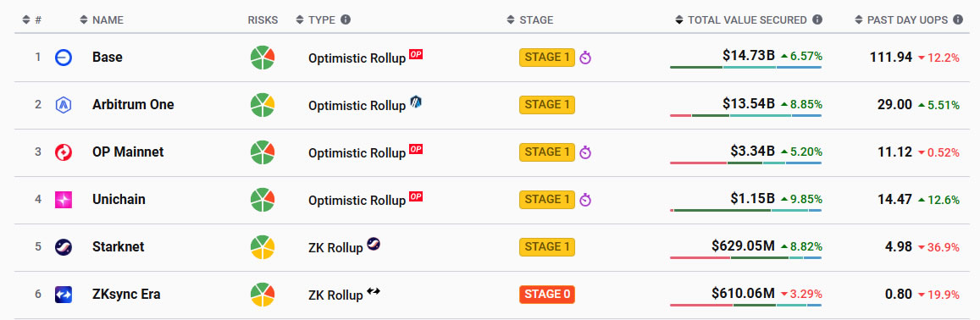Click the info icon beside Total Value Secured
This screenshot has width=980, height=320.
817,20
